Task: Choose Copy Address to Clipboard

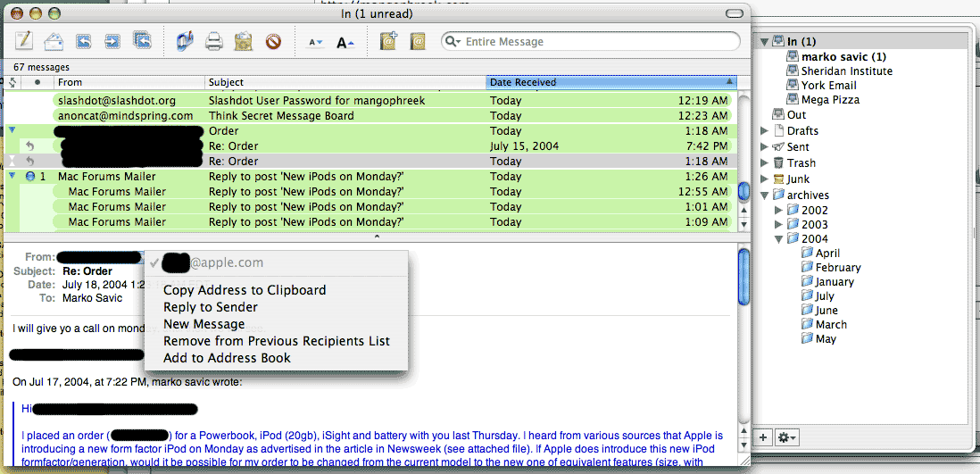Action: coord(276,290)
